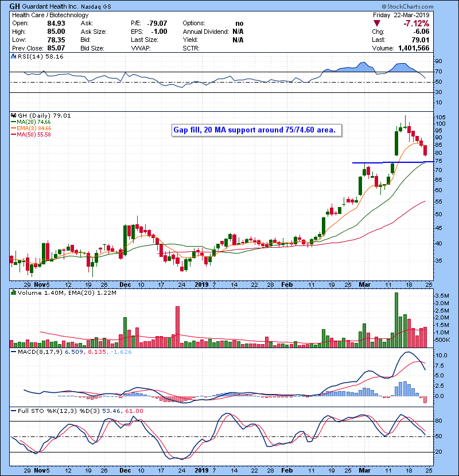The image size is (459, 476).
Task: Click the 80 label on the stochastic axis
Action: 439,421
